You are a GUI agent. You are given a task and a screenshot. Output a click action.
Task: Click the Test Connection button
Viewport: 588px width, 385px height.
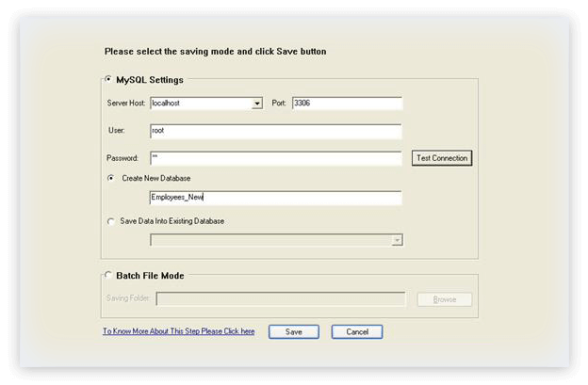(442, 158)
